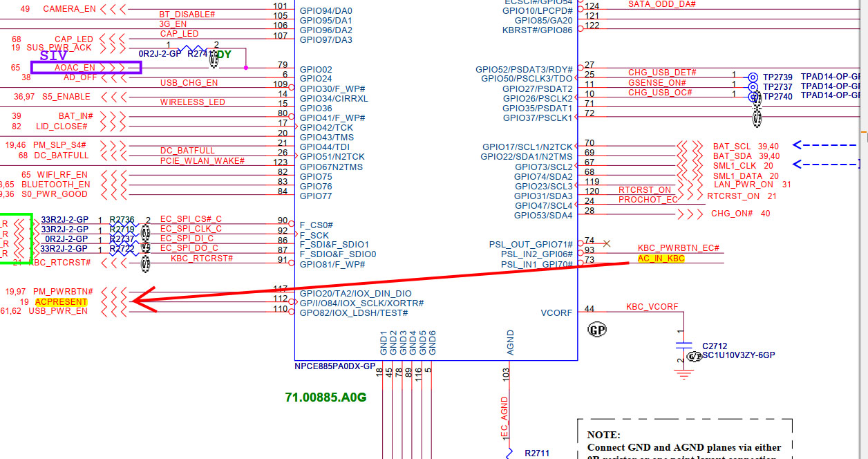
Task: Select the LID_CLOSE# signal label
Action: click(x=62, y=127)
